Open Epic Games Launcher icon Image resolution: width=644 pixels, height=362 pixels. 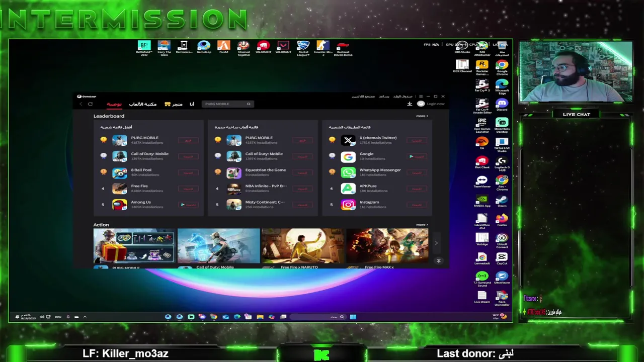coord(482,126)
